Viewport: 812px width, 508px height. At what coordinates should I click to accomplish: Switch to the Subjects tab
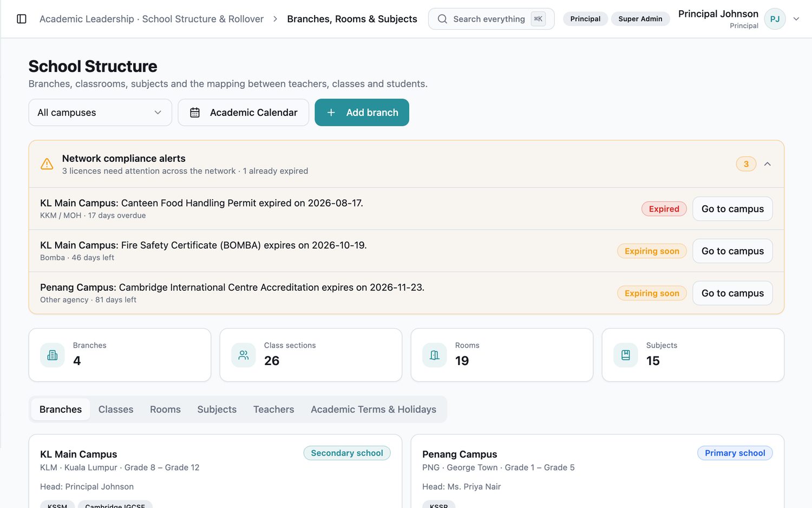217,409
